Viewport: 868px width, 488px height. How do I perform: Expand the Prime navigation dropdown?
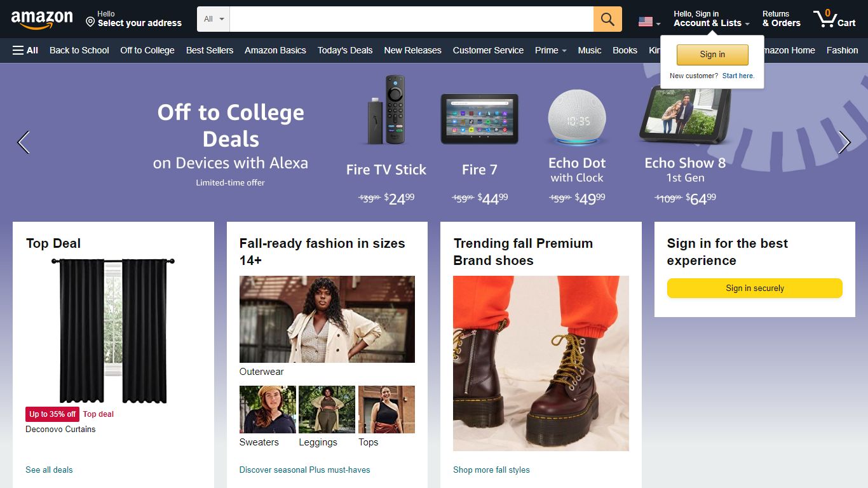coord(550,50)
